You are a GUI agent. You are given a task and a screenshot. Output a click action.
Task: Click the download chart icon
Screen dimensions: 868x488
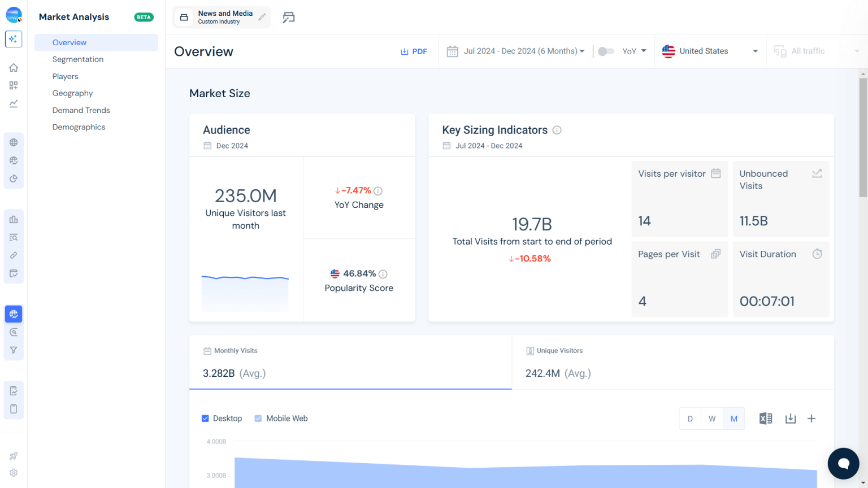(790, 418)
